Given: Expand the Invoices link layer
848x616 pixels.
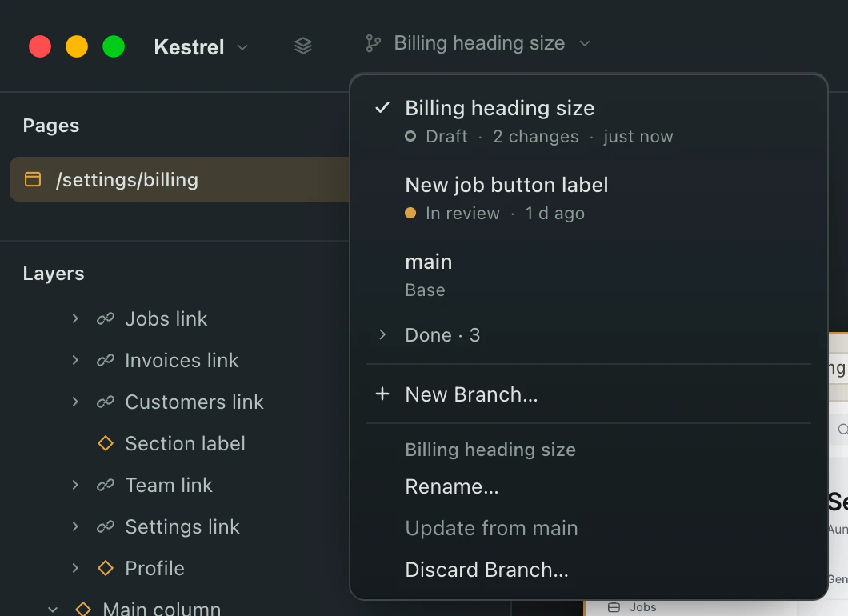Looking at the screenshot, I should [75, 360].
